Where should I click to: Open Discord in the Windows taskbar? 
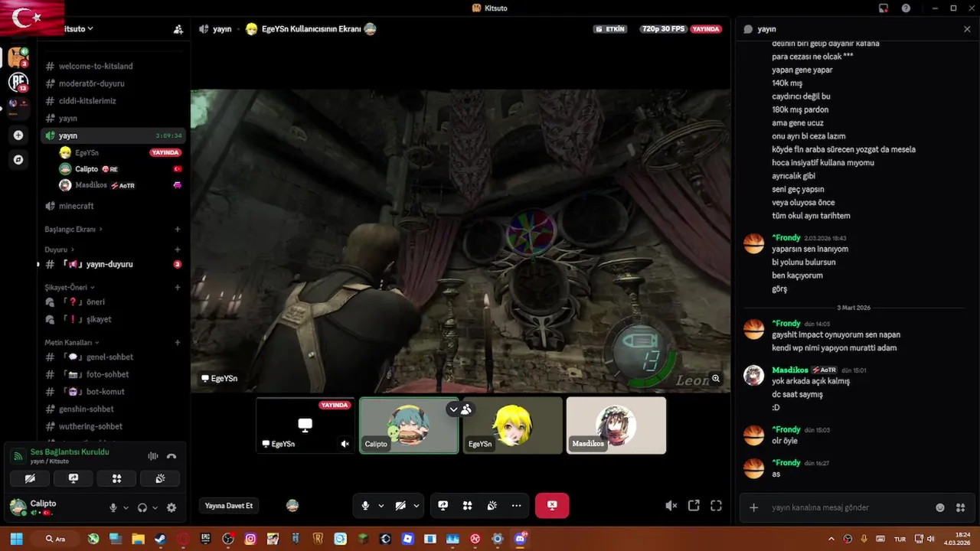click(x=520, y=539)
